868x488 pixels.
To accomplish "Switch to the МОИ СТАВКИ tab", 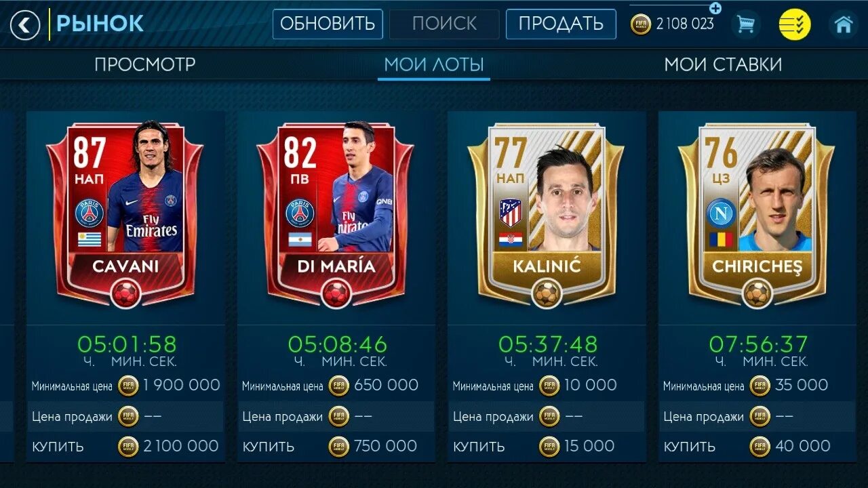I will pos(723,64).
